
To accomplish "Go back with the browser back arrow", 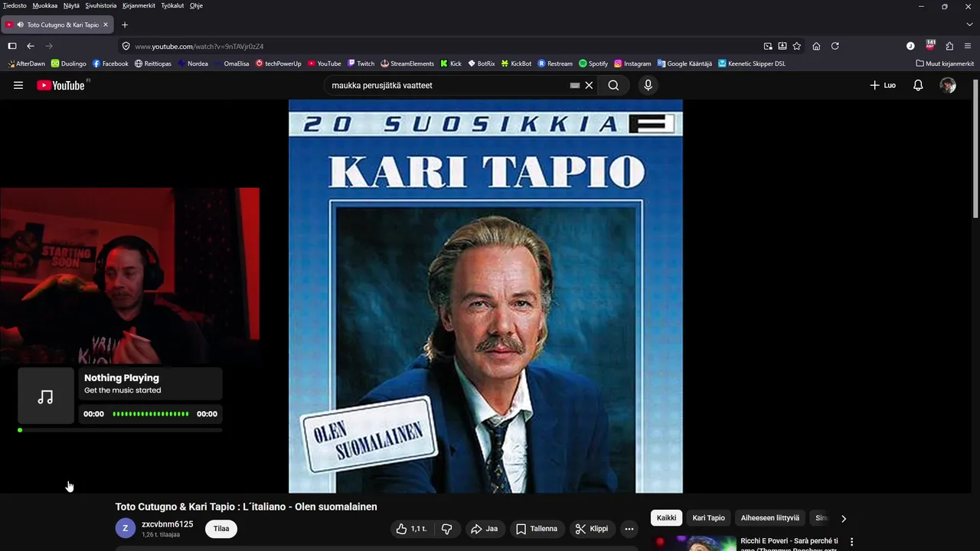I will click(x=31, y=46).
